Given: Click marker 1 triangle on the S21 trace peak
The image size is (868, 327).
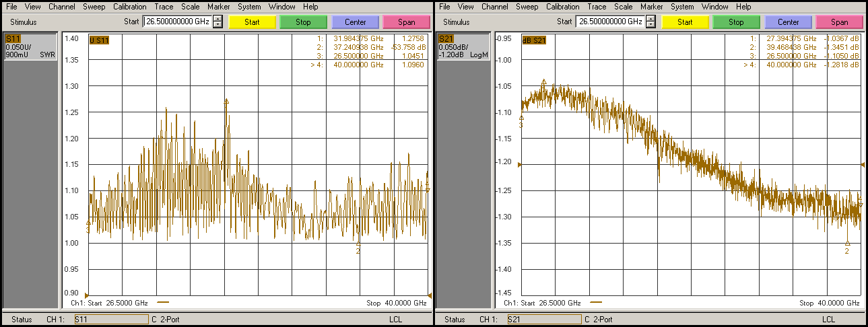Looking at the screenshot, I should pos(543,81).
